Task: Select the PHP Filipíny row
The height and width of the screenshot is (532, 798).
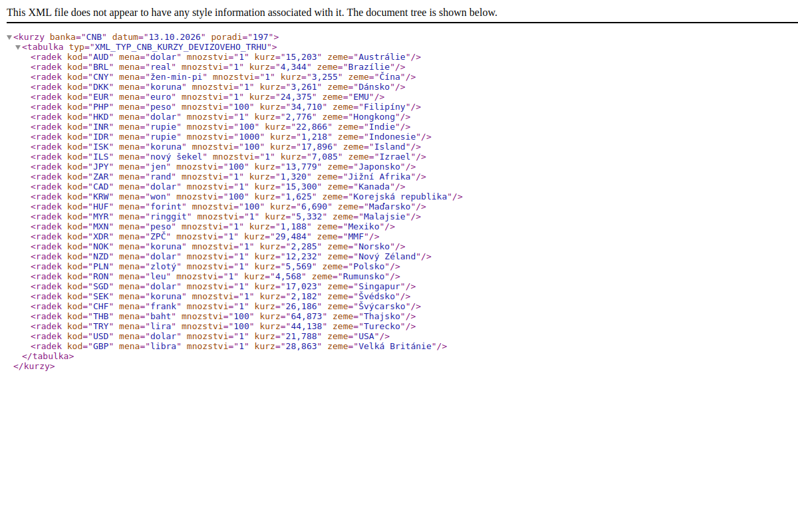Action: click(x=225, y=107)
